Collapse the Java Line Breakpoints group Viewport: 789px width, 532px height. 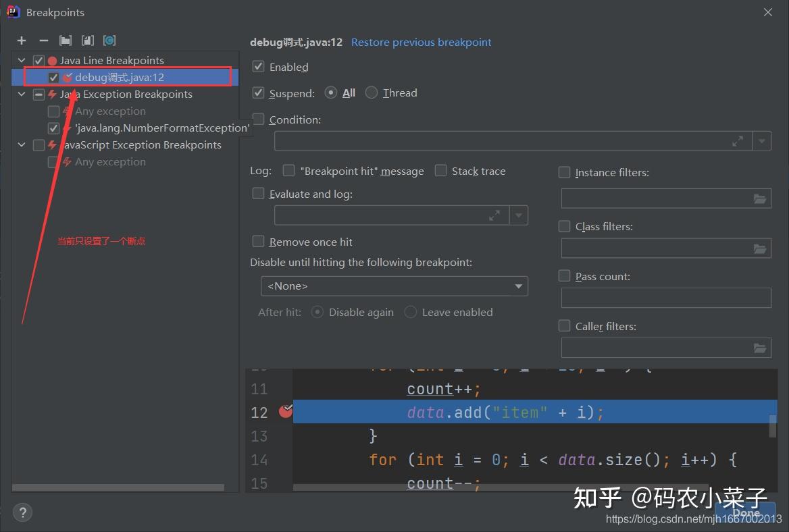[21, 60]
